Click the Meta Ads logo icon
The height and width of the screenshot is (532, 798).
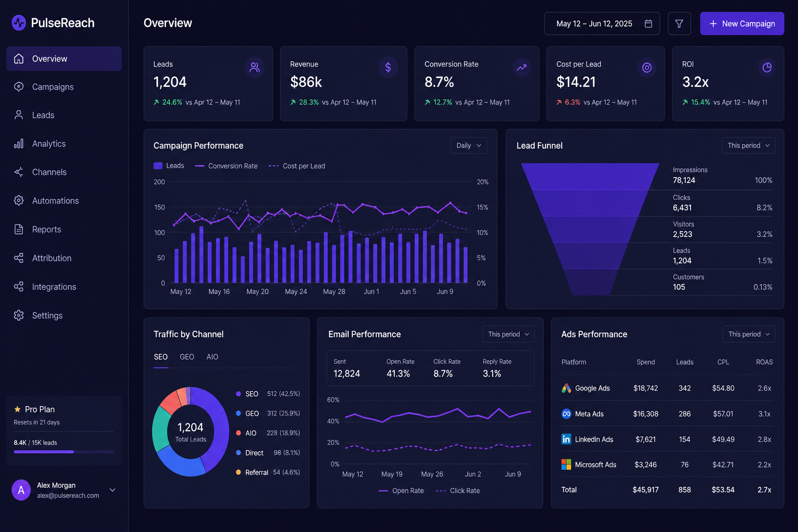point(566,414)
